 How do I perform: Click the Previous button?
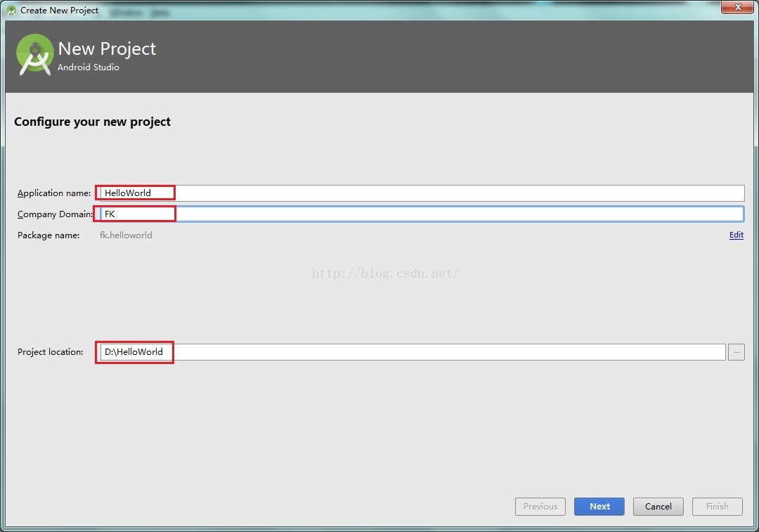tap(540, 506)
